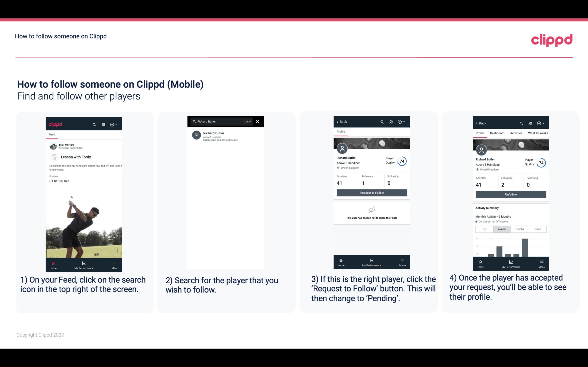Select the '1 yr' activity duration filter
The height and width of the screenshot is (367, 588).
tap(484, 229)
